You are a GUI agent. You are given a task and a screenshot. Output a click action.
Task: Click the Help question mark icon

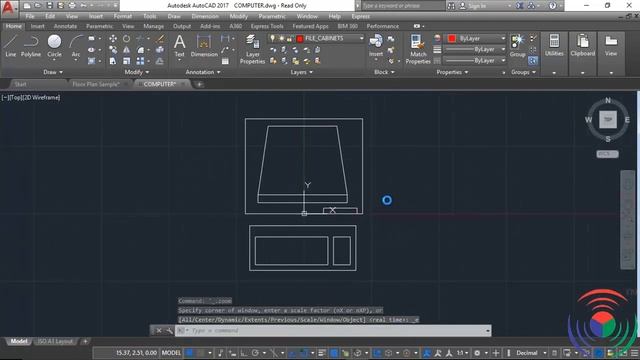click(x=552, y=6)
